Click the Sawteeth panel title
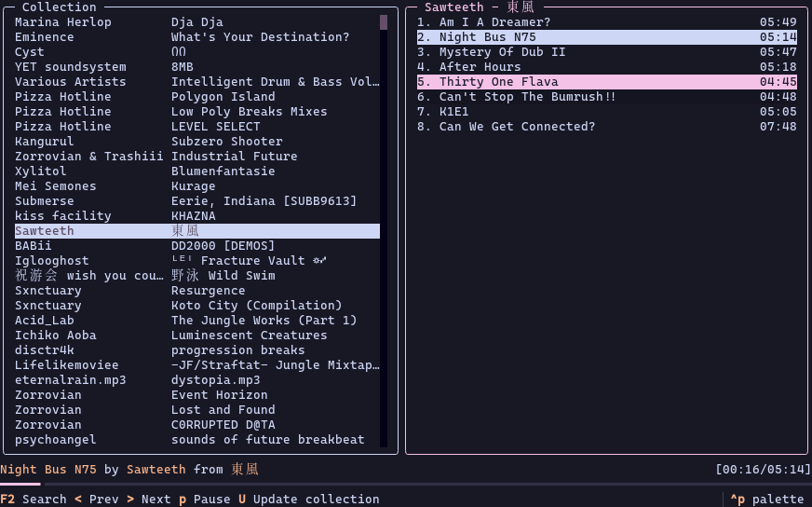Image resolution: width=812 pixels, height=507 pixels. click(x=479, y=7)
